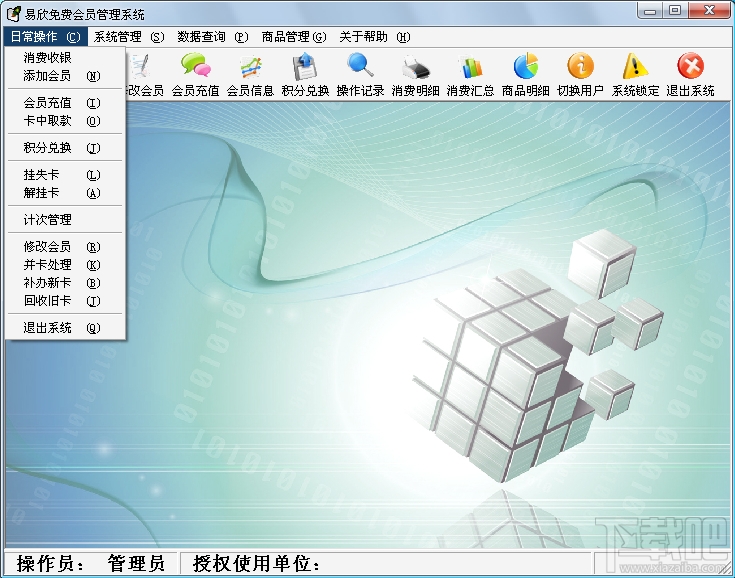This screenshot has width=735, height=578.
Task: Choose 解挂卡 menu entry
Action: tap(65, 193)
